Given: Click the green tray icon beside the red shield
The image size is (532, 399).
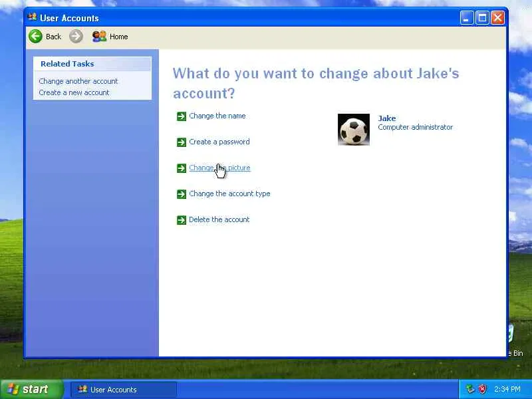Looking at the screenshot, I should click(x=470, y=389).
